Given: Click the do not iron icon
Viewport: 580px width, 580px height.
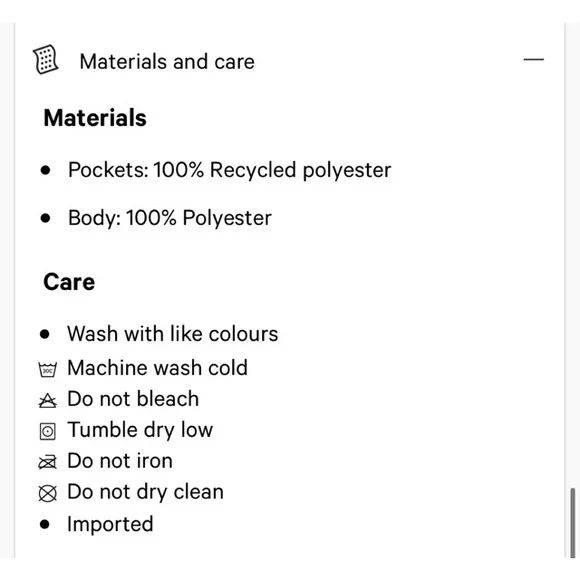Looking at the screenshot, I should [x=48, y=462].
